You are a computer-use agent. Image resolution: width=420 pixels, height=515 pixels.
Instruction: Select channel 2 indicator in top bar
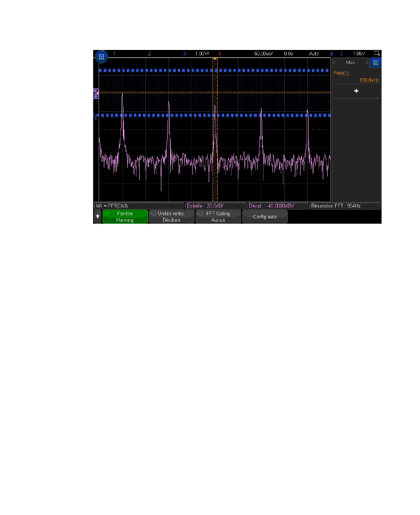[x=149, y=53]
